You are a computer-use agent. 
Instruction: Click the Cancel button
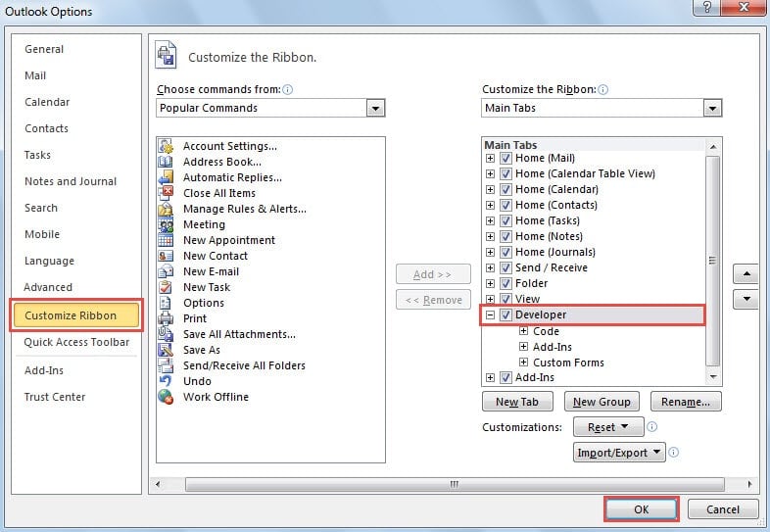pos(722,509)
